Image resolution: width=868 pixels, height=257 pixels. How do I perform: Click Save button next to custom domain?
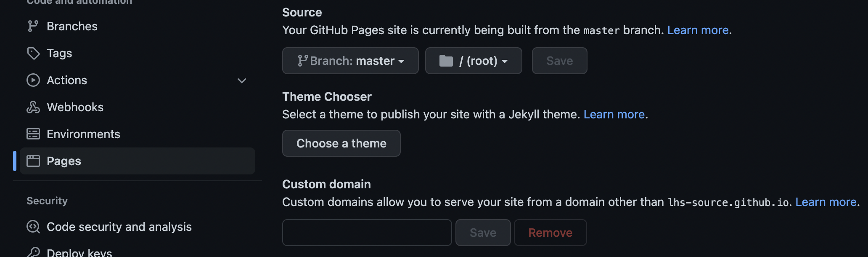pos(483,233)
